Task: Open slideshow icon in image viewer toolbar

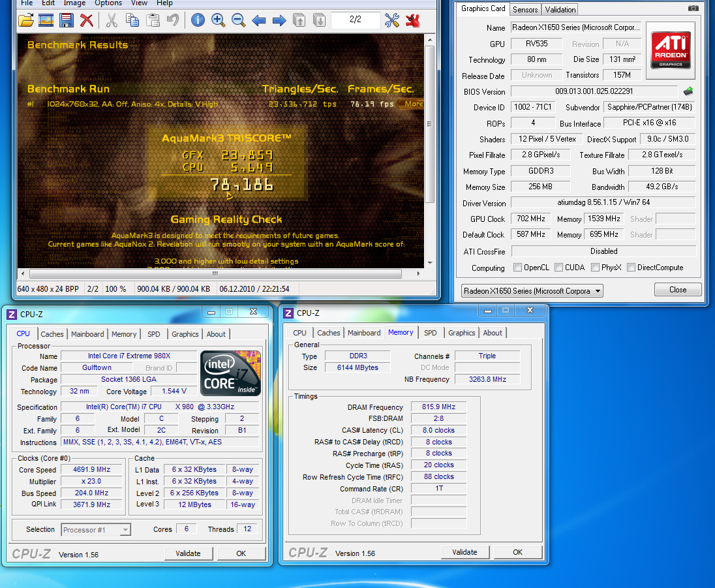Action: (x=46, y=20)
